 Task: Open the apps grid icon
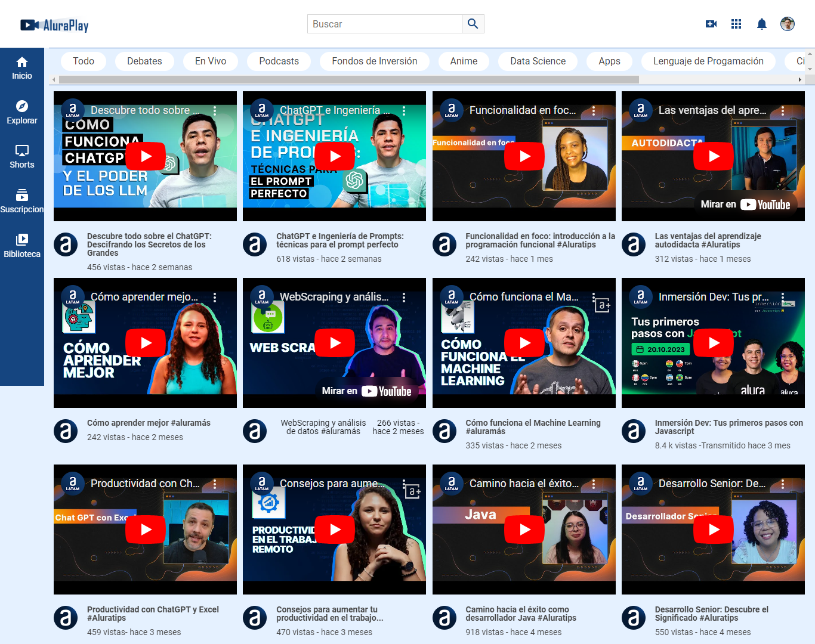(736, 24)
